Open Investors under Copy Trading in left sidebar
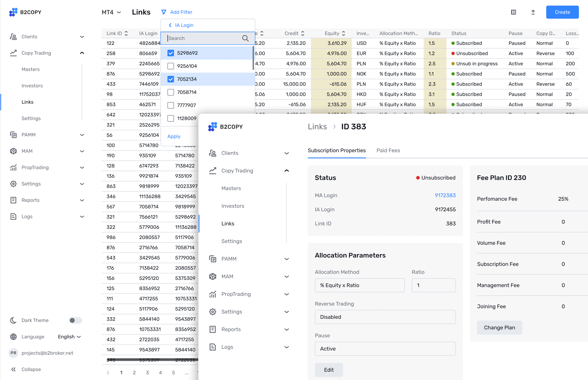This screenshot has width=588, height=380. tap(32, 86)
